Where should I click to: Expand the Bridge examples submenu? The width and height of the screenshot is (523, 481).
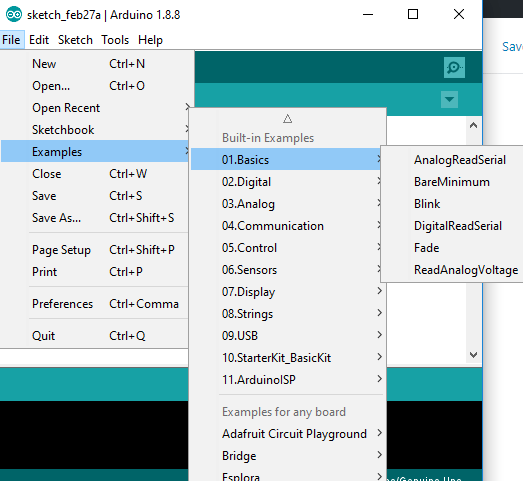[288, 456]
